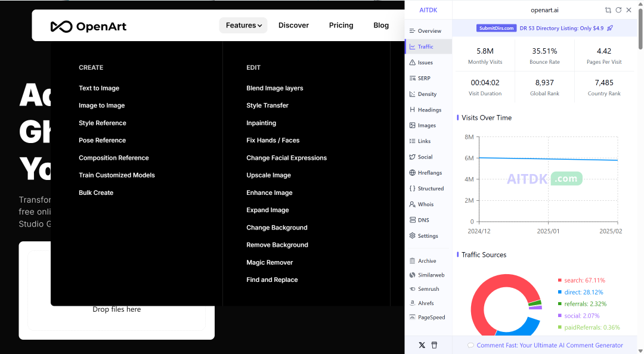Click the crop screenshot icon beside openart.ai
This screenshot has height=354, width=644.
point(608,10)
